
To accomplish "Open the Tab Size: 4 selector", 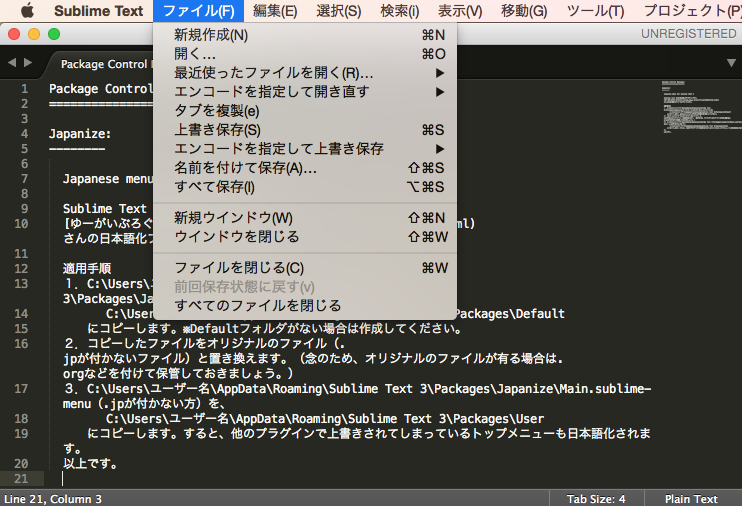I will [x=596, y=499].
